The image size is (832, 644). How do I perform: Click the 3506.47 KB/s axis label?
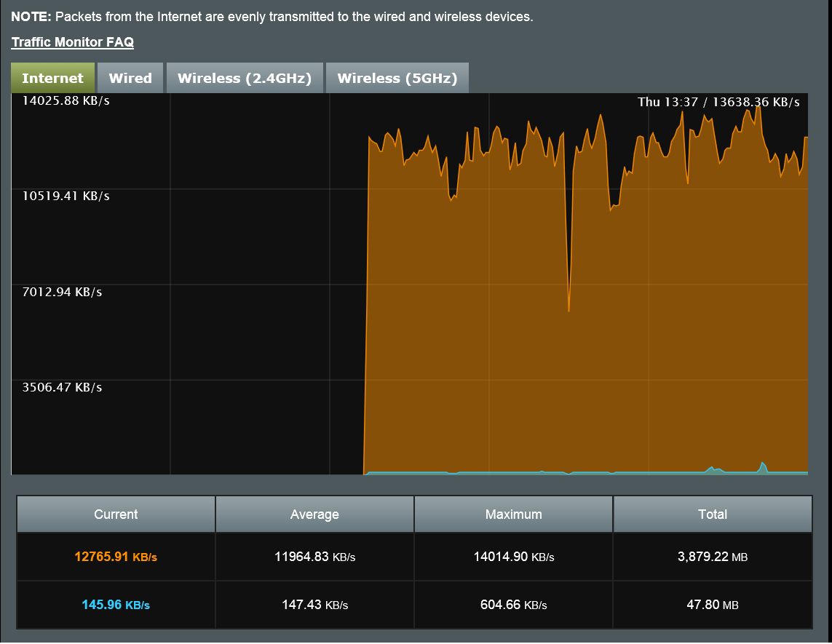pyautogui.click(x=62, y=387)
